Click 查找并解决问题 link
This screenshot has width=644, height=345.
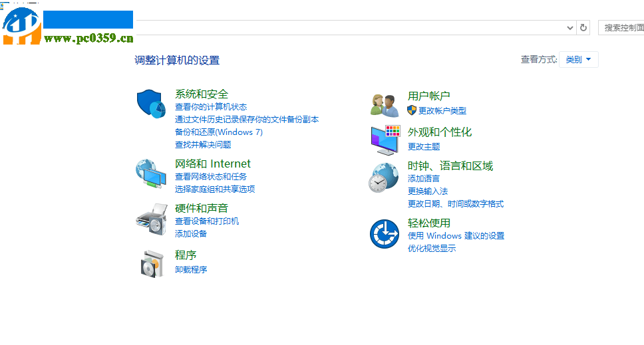tap(203, 145)
